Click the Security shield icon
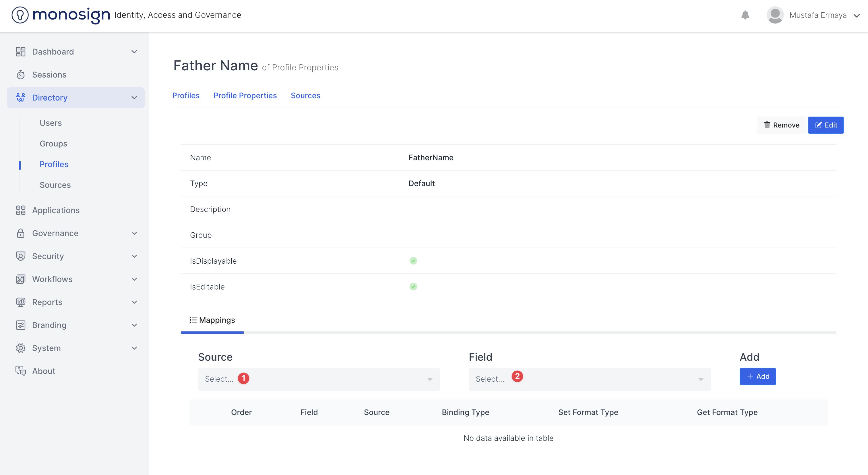This screenshot has width=868, height=475. pyautogui.click(x=21, y=256)
